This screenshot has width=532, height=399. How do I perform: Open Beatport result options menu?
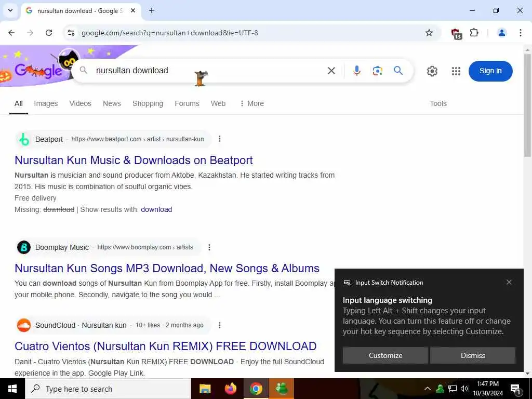click(x=220, y=139)
